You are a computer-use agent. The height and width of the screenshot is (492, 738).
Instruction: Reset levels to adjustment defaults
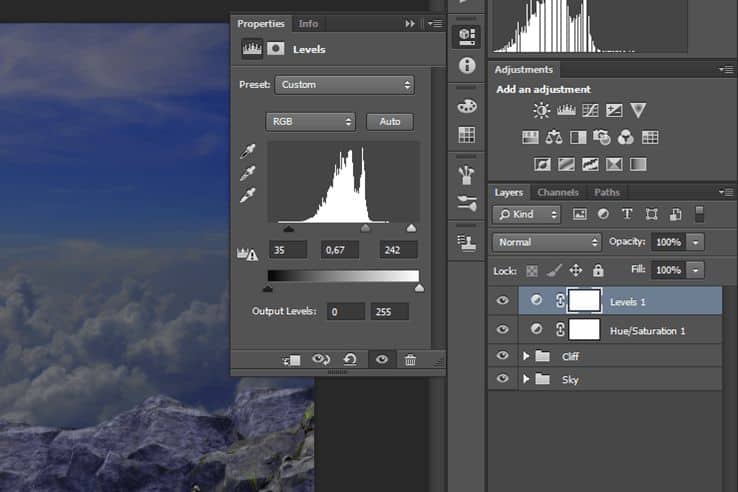tap(350, 360)
